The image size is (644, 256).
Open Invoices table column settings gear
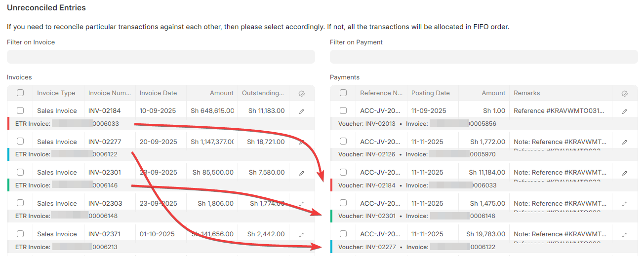pyautogui.click(x=302, y=93)
